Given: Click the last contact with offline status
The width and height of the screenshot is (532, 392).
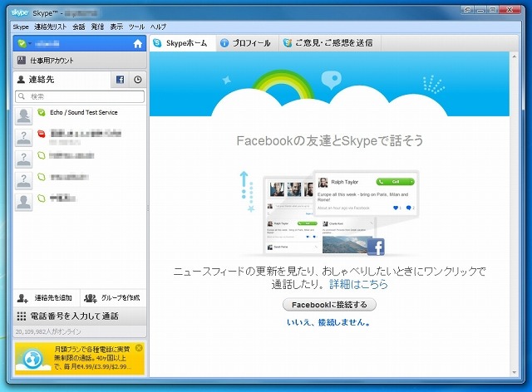Looking at the screenshot, I should pos(80,202).
